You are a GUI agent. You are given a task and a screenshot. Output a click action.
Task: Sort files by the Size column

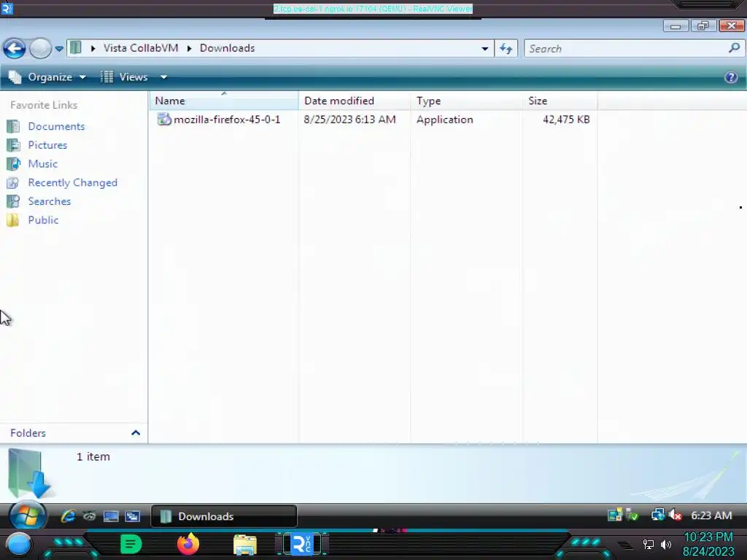(x=560, y=101)
